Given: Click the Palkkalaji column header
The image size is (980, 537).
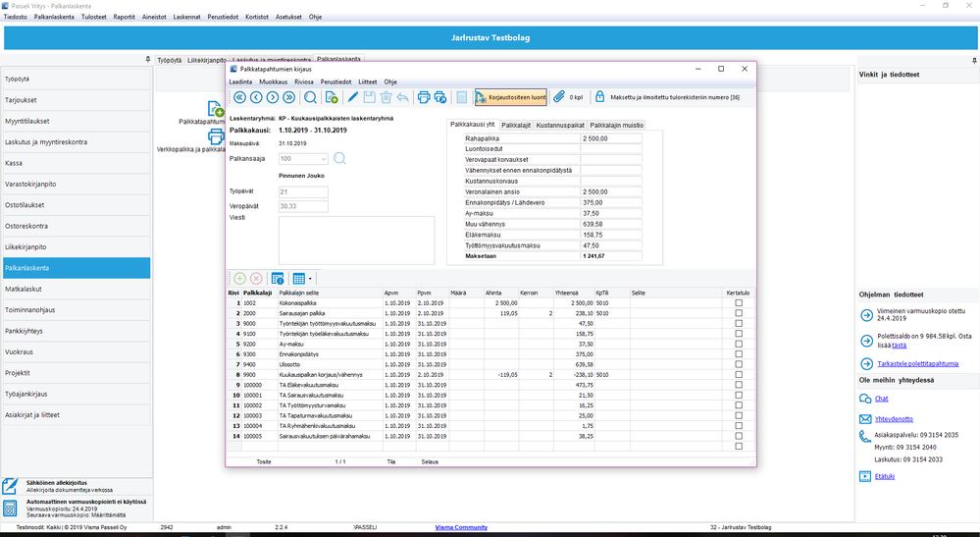Looking at the screenshot, I should click(259, 293).
